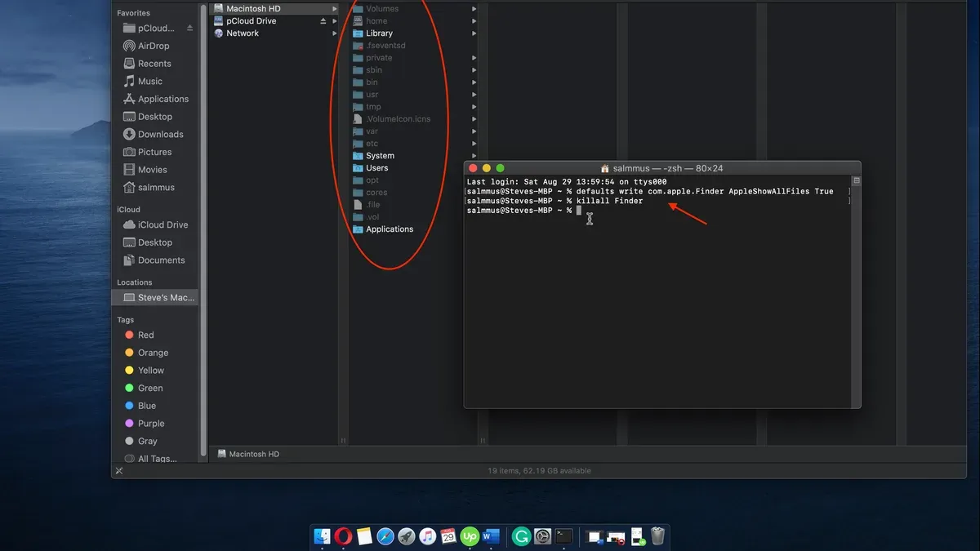Filter by the Purple tag
Screen dimensions: 980x551
pyautogui.click(x=145, y=424)
